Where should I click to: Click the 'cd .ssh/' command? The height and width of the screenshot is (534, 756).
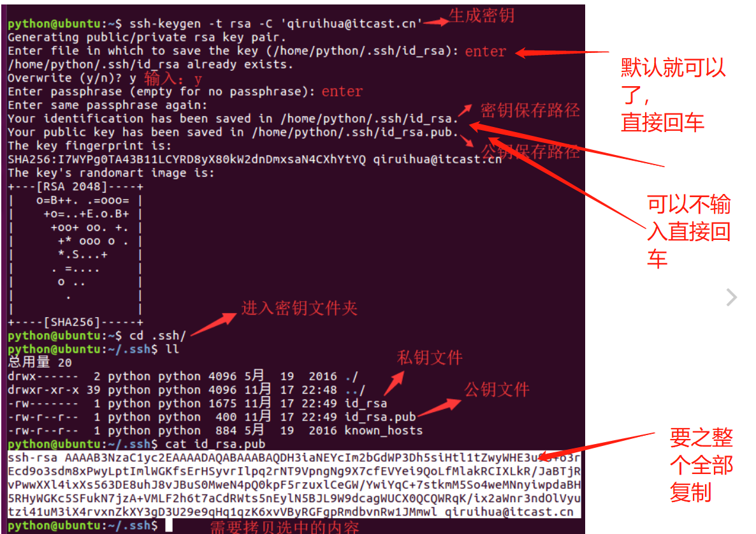pos(157,336)
